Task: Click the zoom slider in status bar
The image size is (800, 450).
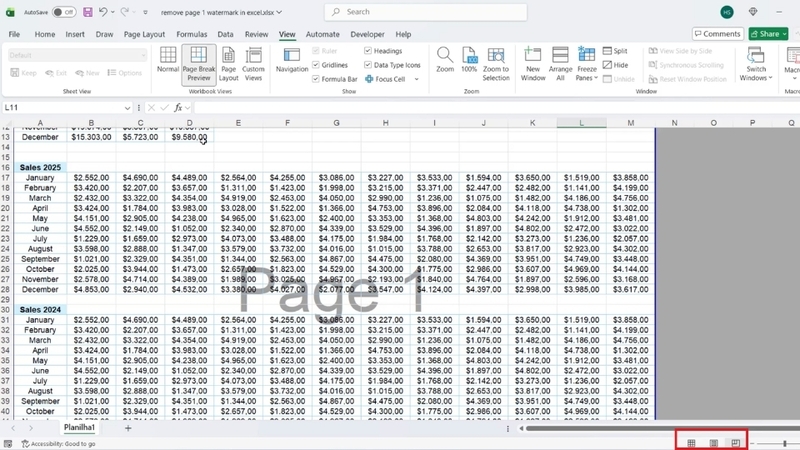Action: click(785, 444)
